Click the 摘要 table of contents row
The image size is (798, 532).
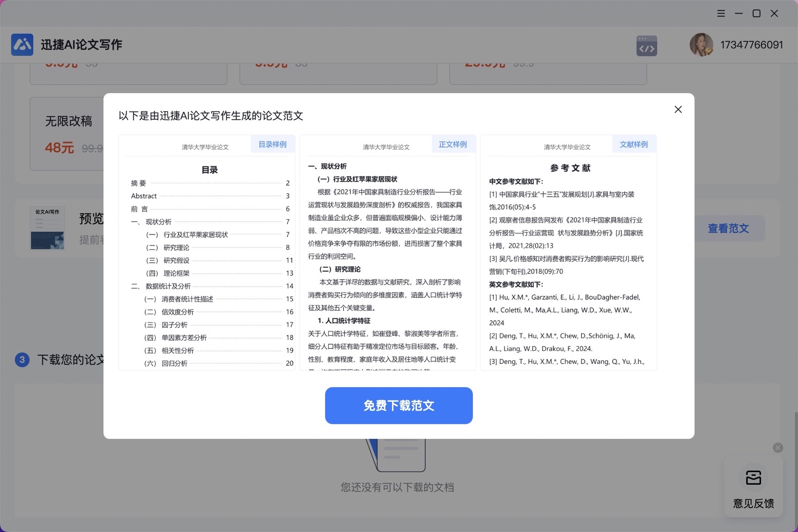(210, 183)
